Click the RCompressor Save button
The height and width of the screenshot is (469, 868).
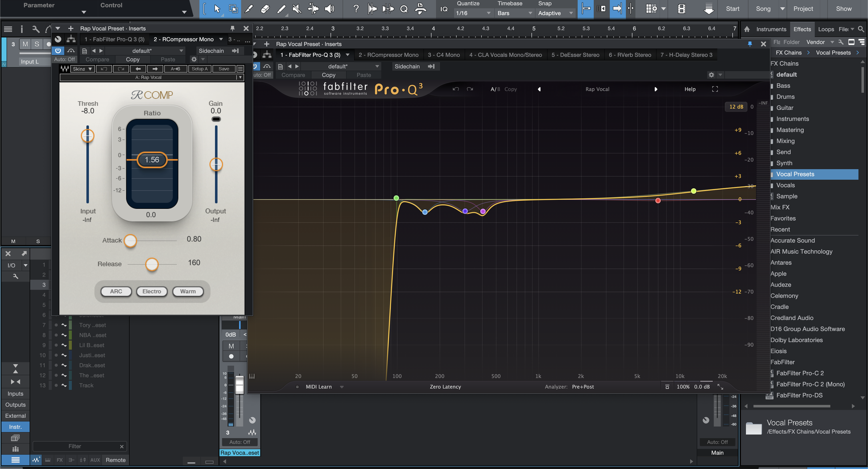click(x=223, y=69)
